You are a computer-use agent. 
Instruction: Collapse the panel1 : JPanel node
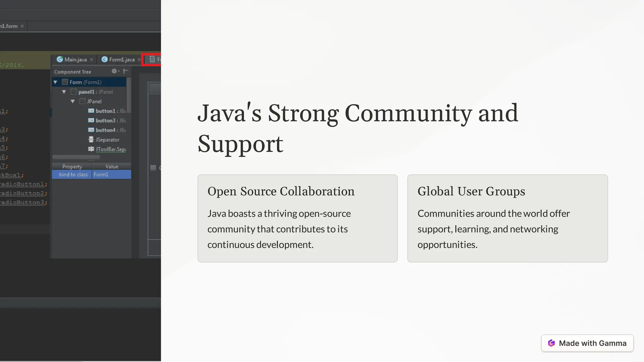[64, 92]
